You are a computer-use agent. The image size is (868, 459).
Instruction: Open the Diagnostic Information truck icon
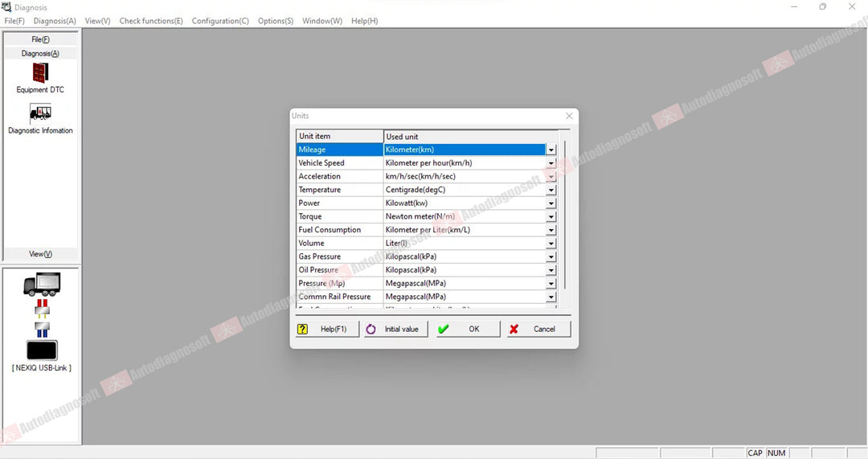point(40,113)
